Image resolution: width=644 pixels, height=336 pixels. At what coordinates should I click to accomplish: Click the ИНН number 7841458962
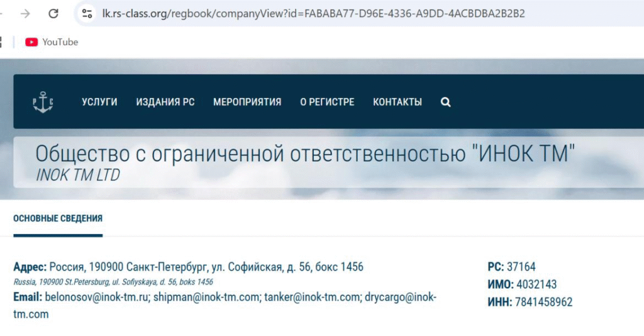click(x=543, y=302)
